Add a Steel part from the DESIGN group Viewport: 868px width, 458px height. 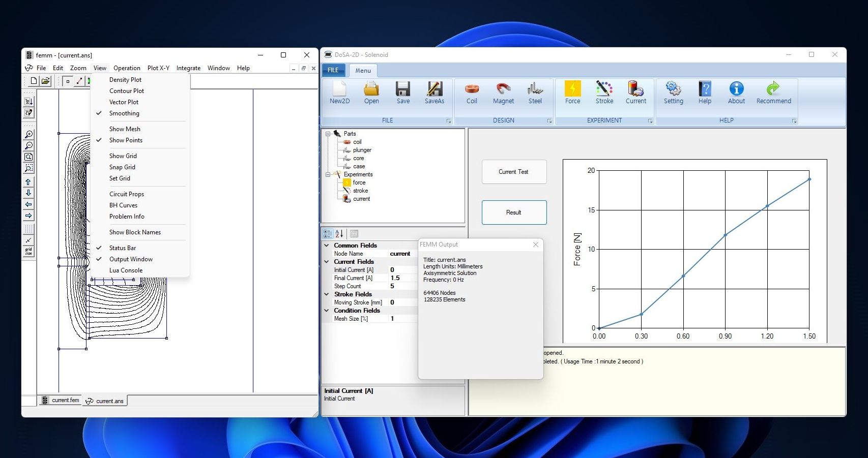tap(535, 93)
